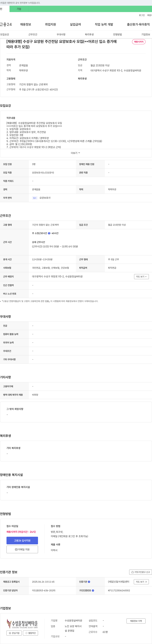This screenshot has width=152, height=644.
Task: Open the 채용정보 이력 button
Action: click(x=136, y=621)
